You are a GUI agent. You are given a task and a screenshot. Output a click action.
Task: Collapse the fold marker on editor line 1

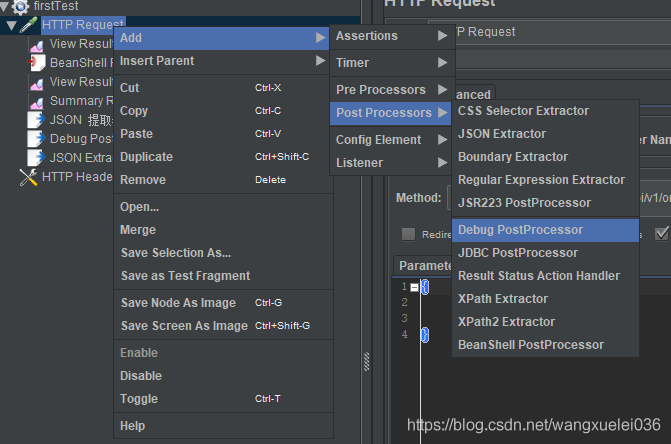(414, 287)
